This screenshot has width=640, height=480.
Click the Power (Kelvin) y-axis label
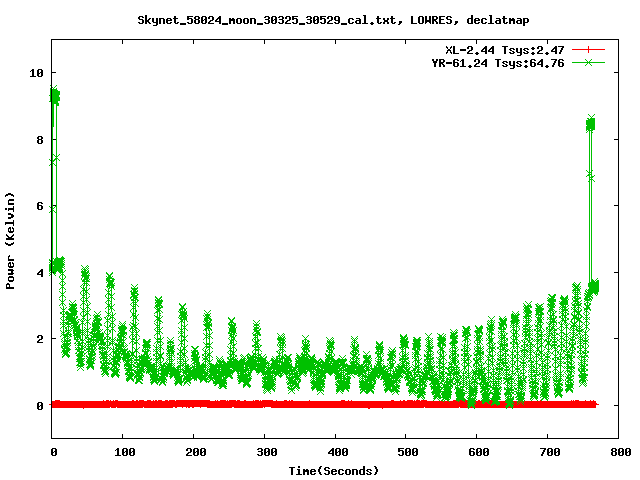(10, 241)
